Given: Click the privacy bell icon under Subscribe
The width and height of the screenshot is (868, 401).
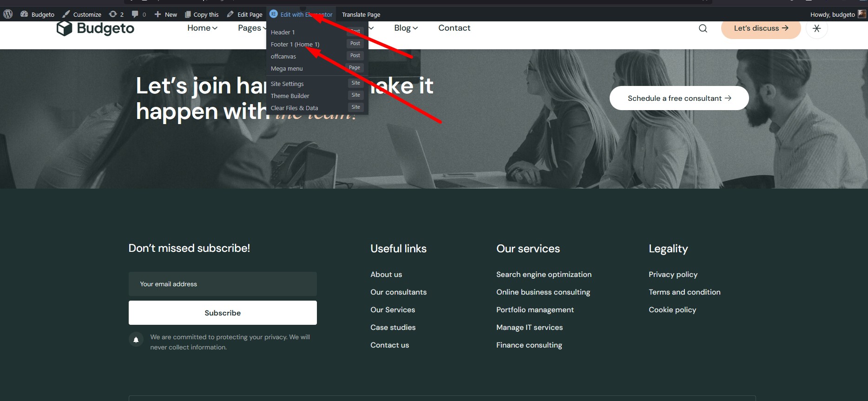Looking at the screenshot, I should point(136,340).
